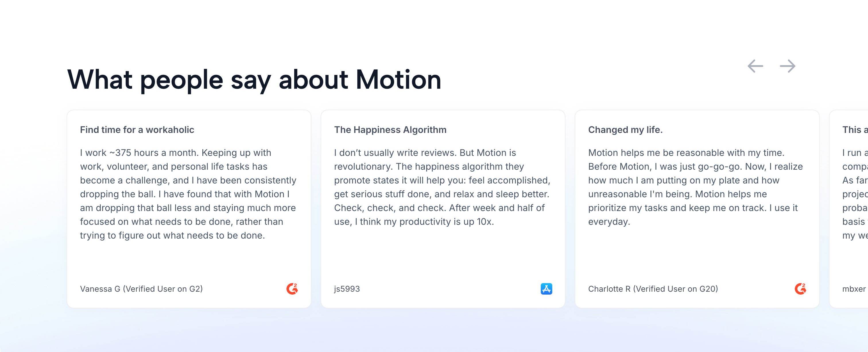Viewport: 868px width, 352px height.
Task: Click the App Store icon on js5993's review
Action: 546,289
